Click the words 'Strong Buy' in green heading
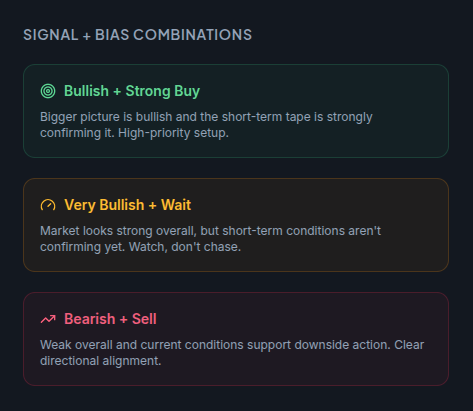Screen dimensions: 473x411 [163, 91]
